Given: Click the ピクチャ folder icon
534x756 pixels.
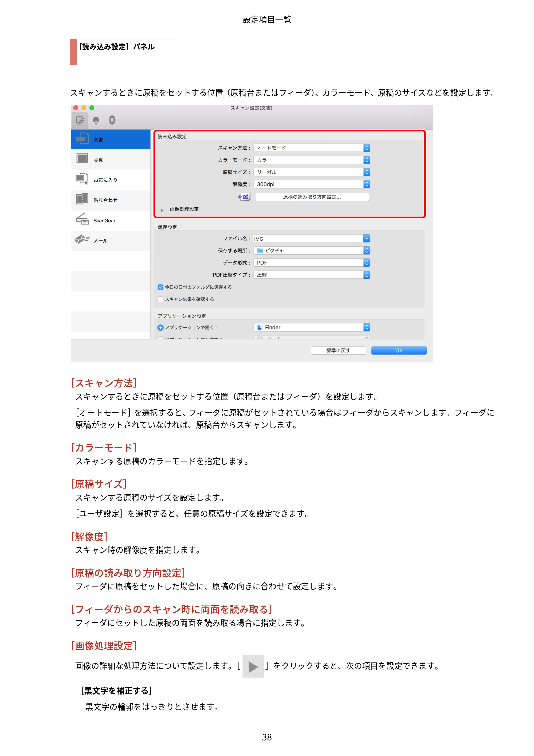Looking at the screenshot, I should 260,251.
